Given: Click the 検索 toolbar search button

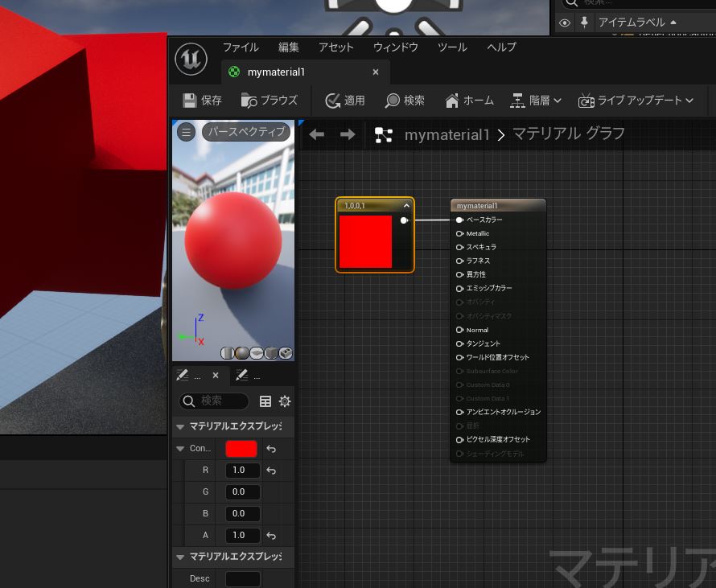Looking at the screenshot, I should click(405, 101).
